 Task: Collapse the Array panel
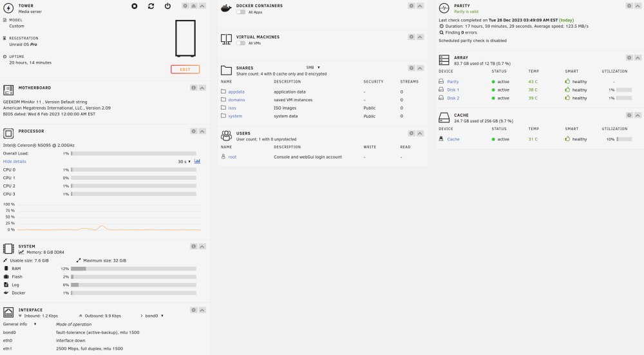pyautogui.click(x=638, y=58)
